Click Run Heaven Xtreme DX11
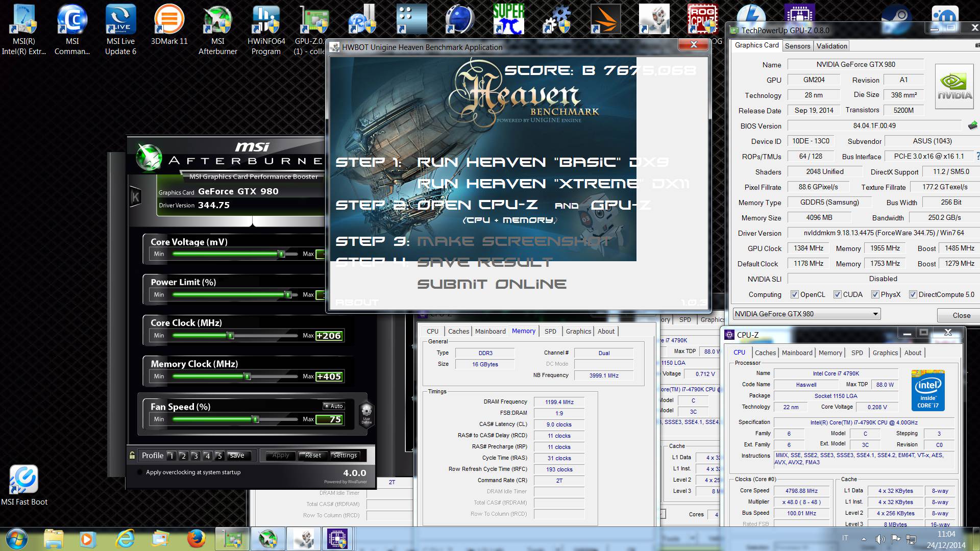The width and height of the screenshot is (980, 551). [554, 184]
